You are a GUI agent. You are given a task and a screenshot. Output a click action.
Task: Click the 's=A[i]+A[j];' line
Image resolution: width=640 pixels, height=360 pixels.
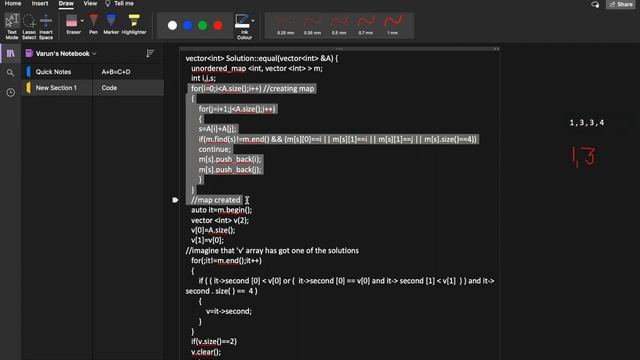217,129
